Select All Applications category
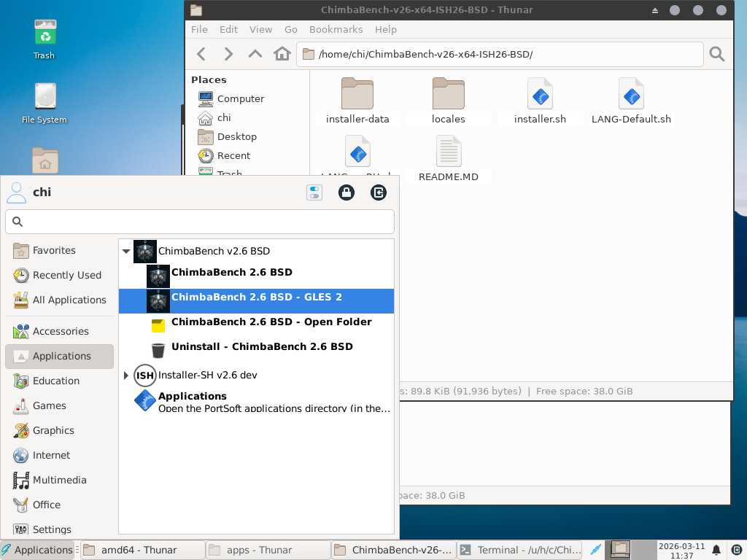 [60, 300]
